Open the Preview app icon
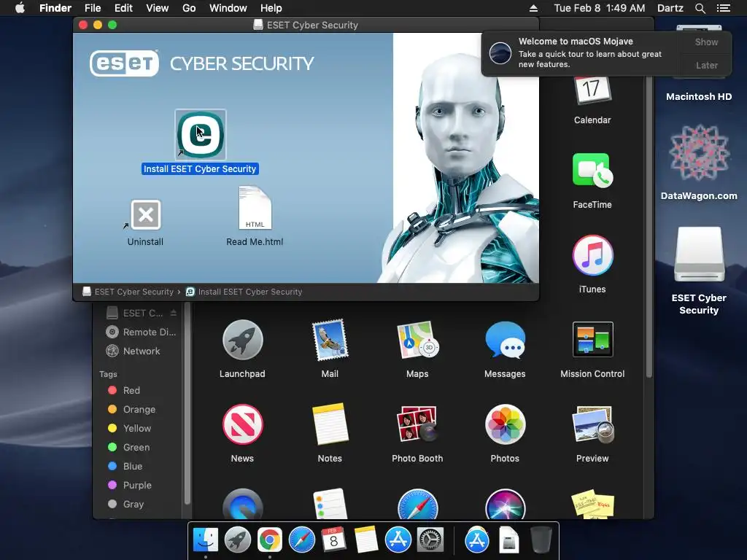Screen dimensions: 747x560 (592, 424)
